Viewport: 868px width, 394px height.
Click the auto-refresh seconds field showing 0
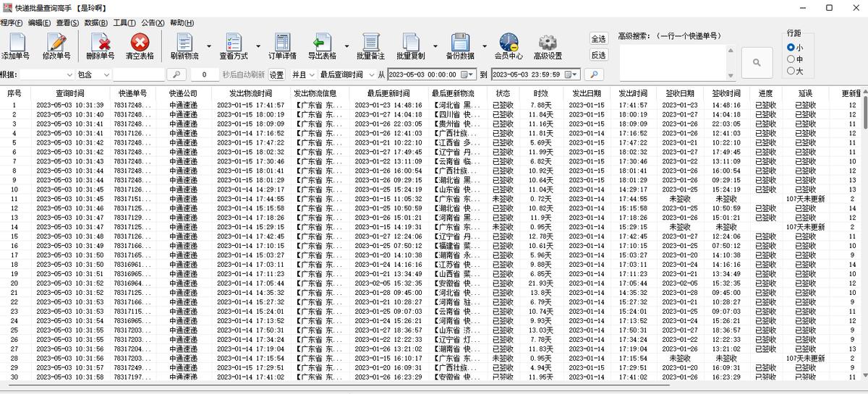click(x=205, y=74)
